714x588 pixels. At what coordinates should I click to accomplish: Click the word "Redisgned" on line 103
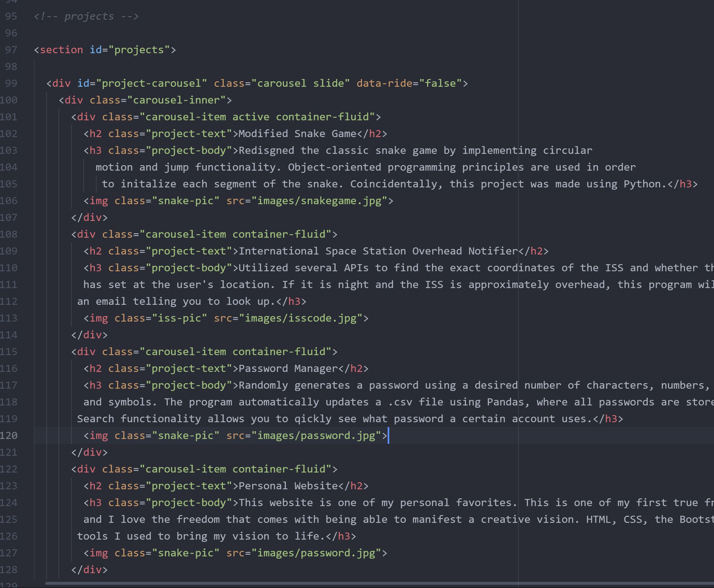click(x=266, y=150)
